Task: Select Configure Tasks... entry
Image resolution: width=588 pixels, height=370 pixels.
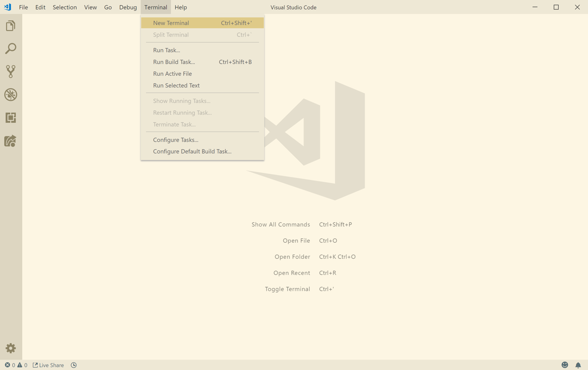Action: (x=203, y=140)
